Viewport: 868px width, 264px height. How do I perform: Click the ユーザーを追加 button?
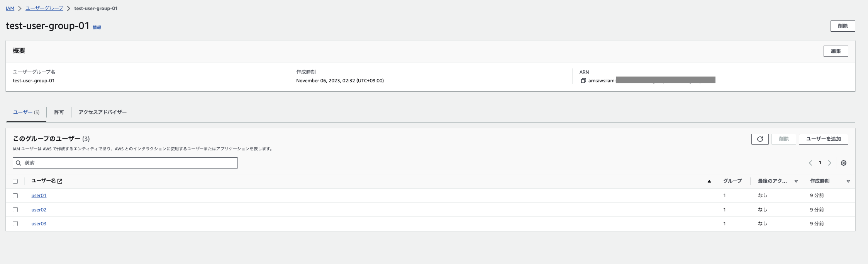(823, 139)
